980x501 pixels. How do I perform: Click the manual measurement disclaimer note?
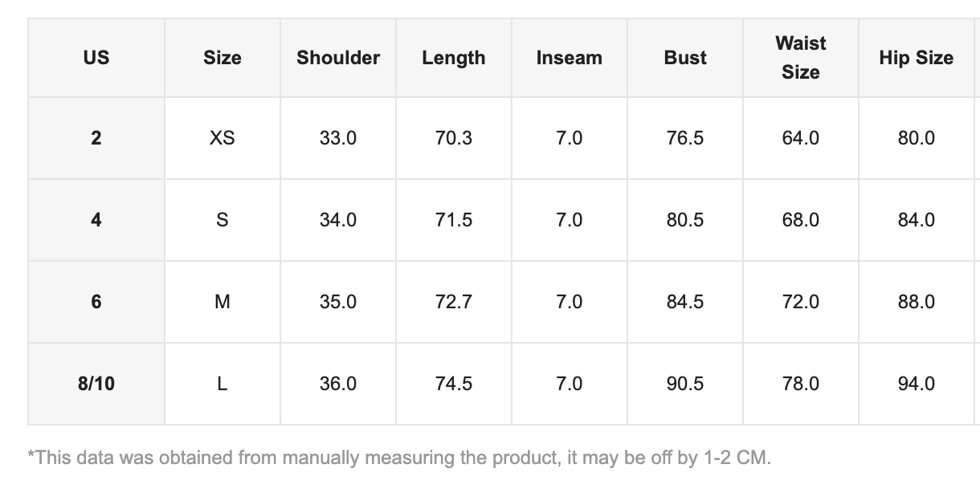(399, 458)
